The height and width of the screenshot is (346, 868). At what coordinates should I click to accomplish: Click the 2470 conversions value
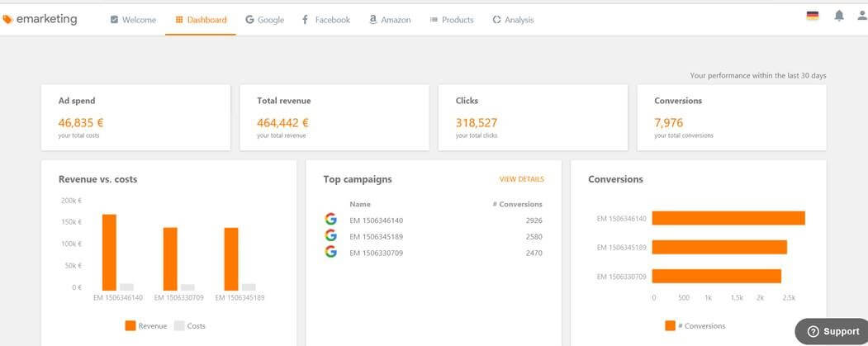tap(534, 253)
